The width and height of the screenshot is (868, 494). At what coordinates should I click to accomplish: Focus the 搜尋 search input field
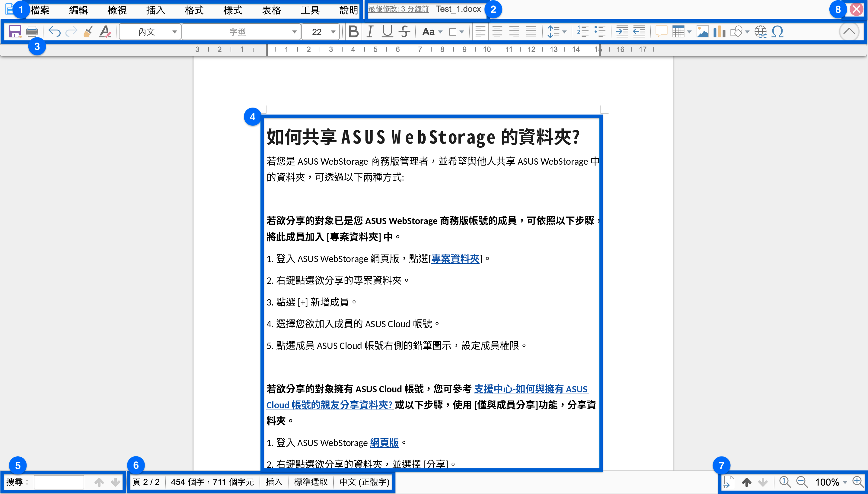59,482
